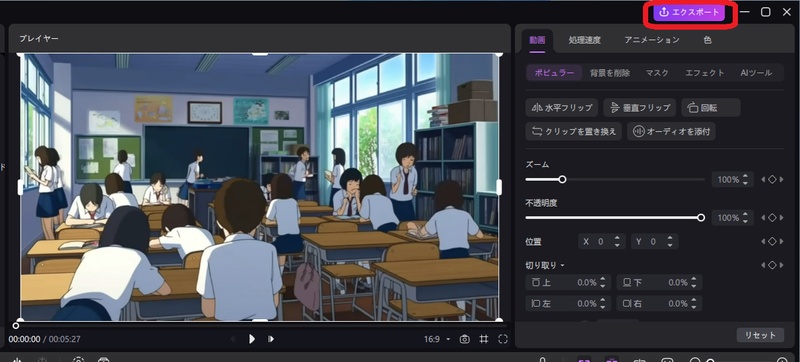This screenshot has width=800, height=362.
Task: Click the top-left corner handle of the preview
Action: coord(20,54)
